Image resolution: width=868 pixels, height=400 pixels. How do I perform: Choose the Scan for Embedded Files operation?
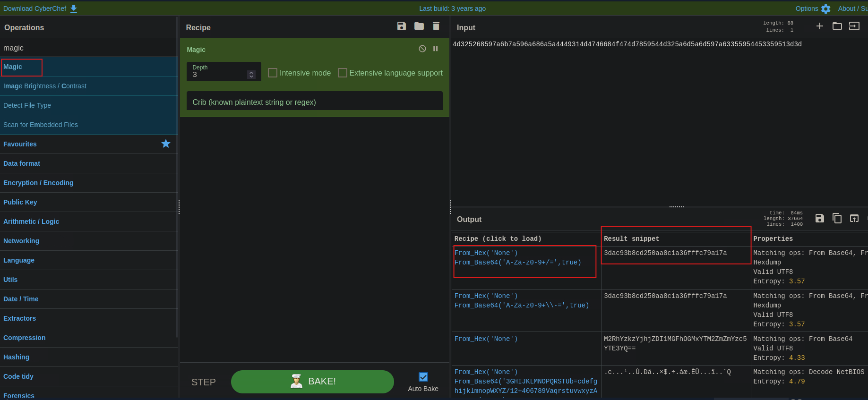tap(41, 125)
